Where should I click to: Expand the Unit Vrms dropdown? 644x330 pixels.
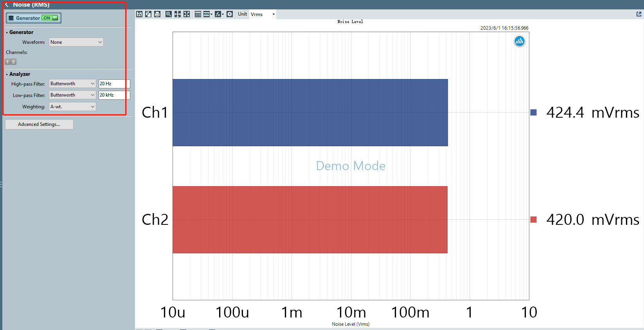point(263,14)
